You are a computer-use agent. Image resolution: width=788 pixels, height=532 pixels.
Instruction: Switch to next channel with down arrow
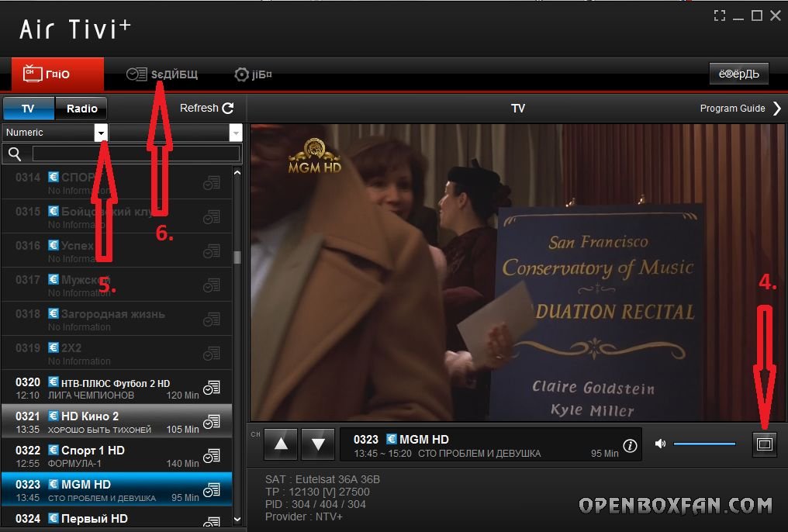(x=318, y=444)
